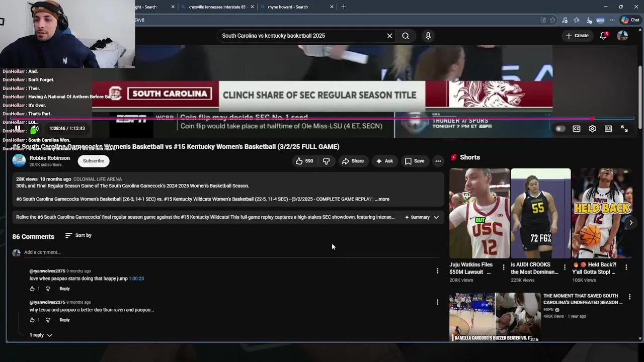Pause the video playback
The image size is (644, 362).
[x=17, y=128]
